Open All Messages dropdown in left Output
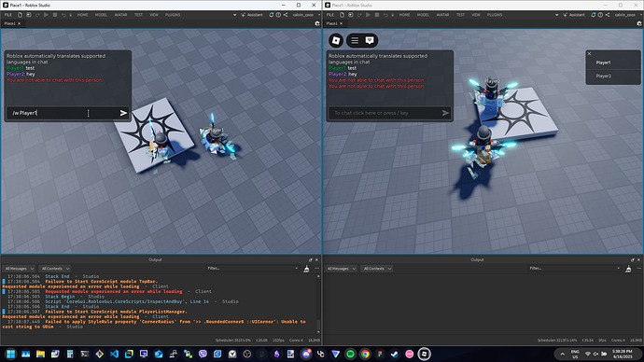This screenshot has width=644, height=362. 20,269
